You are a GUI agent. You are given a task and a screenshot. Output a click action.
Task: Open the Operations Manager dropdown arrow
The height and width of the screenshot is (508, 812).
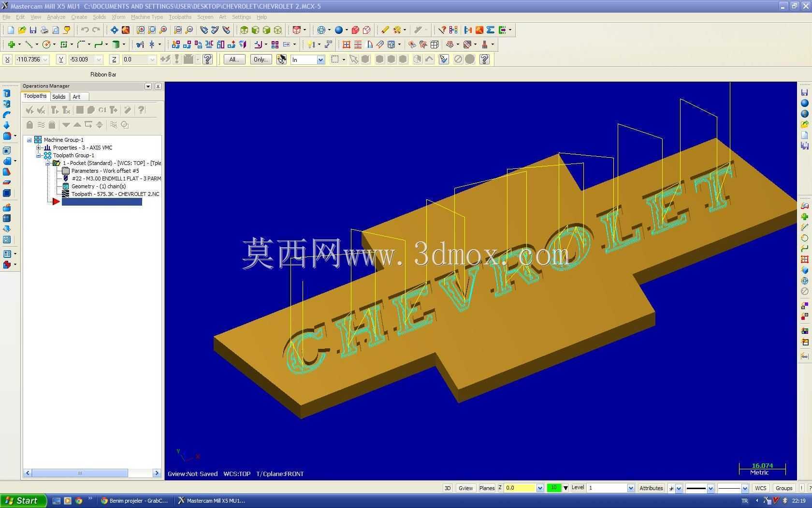coord(148,86)
